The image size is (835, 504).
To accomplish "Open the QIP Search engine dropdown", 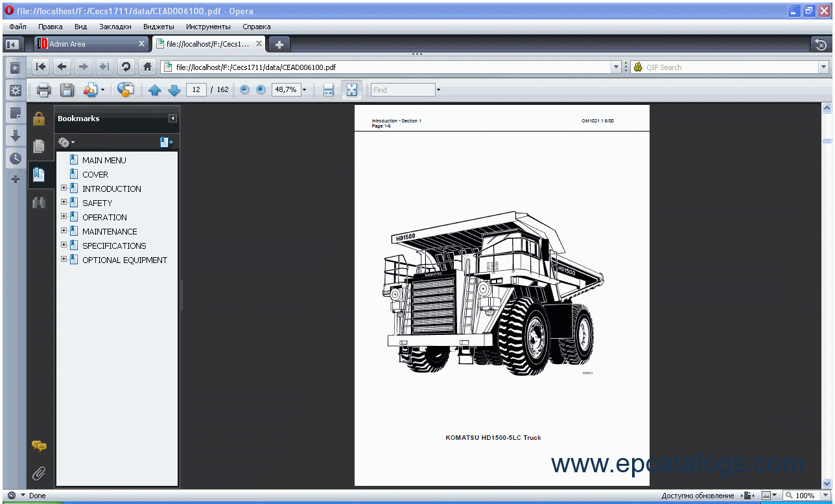I will pos(823,67).
